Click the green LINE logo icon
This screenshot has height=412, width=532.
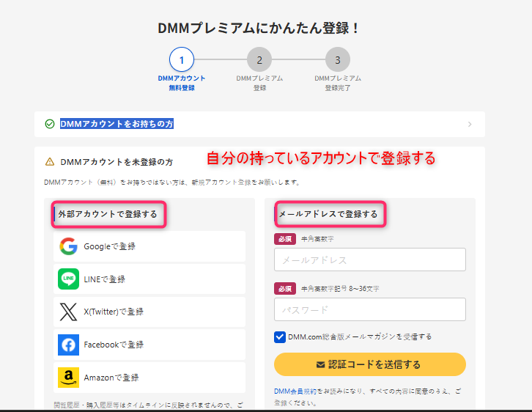[x=69, y=279]
